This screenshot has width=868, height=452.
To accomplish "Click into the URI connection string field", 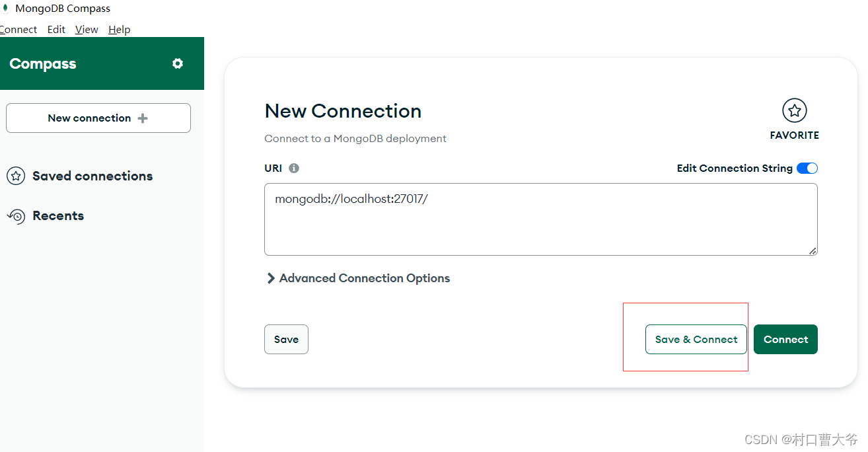I will [541, 219].
